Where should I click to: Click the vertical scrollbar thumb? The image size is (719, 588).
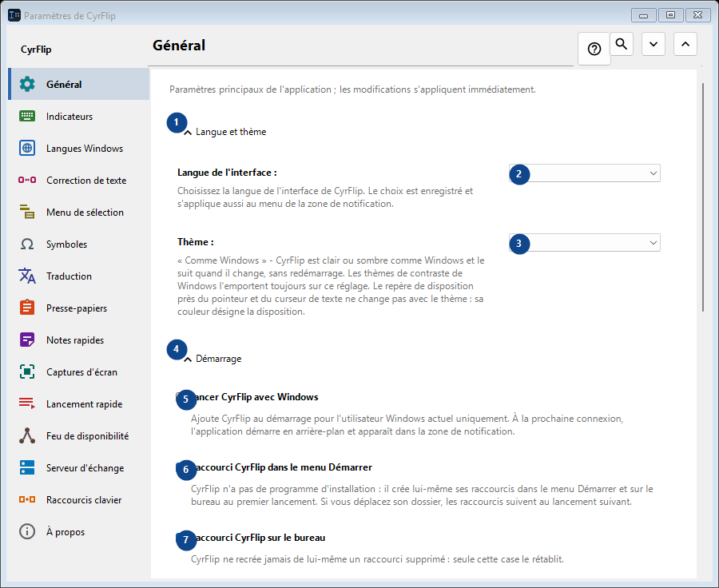[703, 197]
